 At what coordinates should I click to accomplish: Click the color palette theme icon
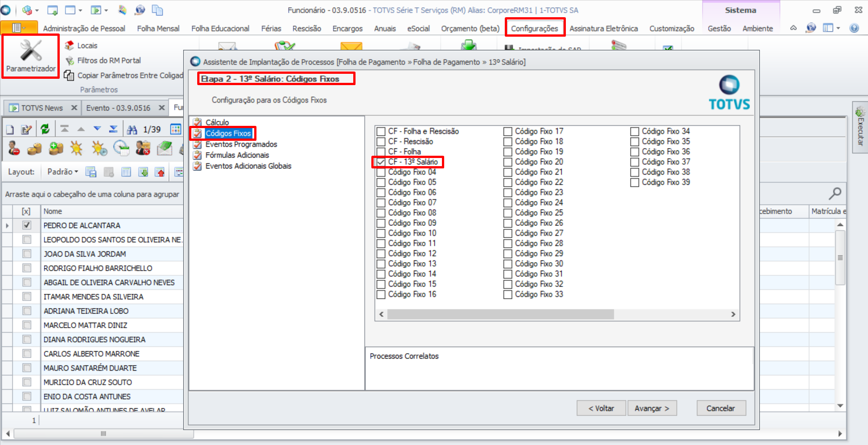tap(123, 10)
